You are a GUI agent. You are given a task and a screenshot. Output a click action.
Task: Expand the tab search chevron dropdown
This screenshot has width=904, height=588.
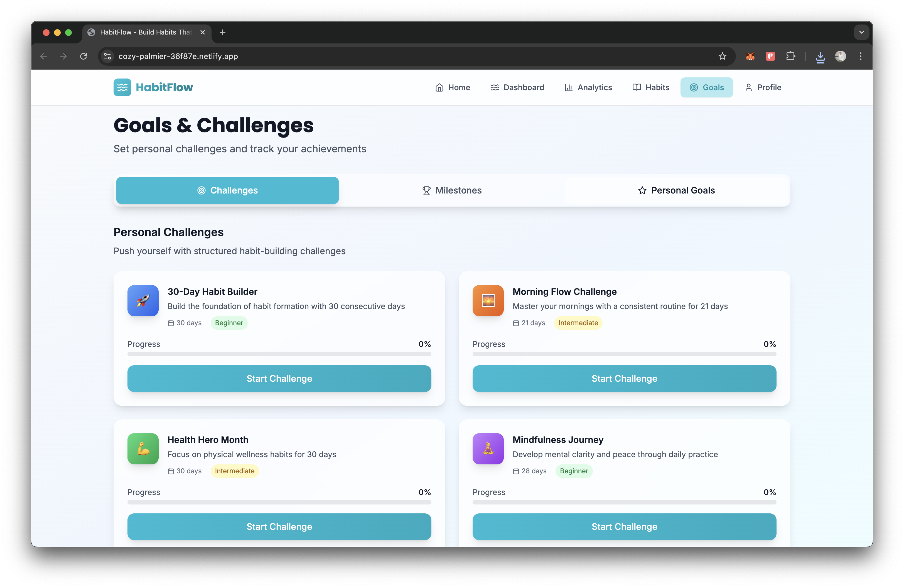click(x=861, y=32)
